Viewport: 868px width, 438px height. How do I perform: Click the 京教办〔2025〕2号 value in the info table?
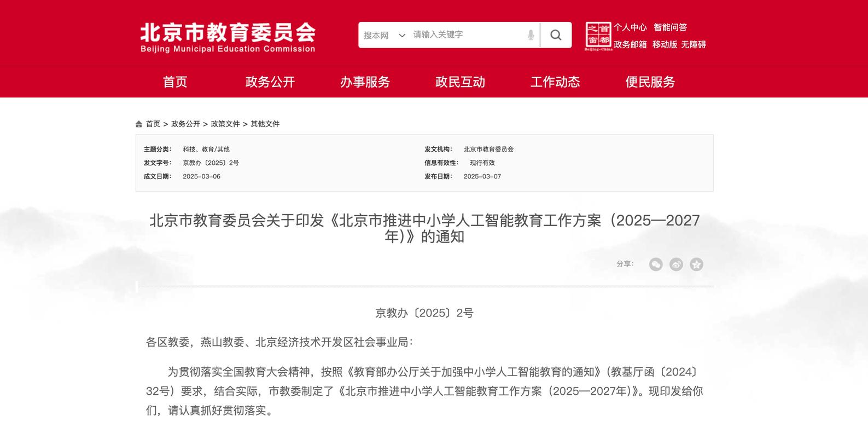tap(211, 163)
